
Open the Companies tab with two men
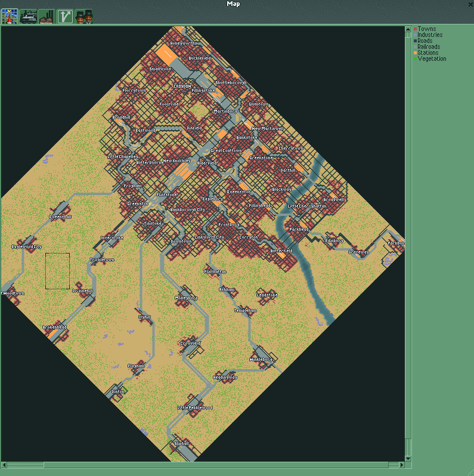(x=83, y=16)
